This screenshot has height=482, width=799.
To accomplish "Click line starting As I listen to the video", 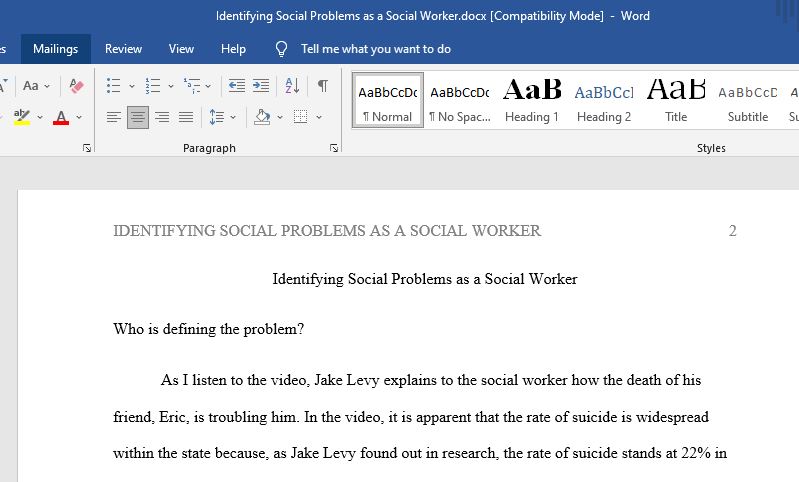I will pos(431,380).
